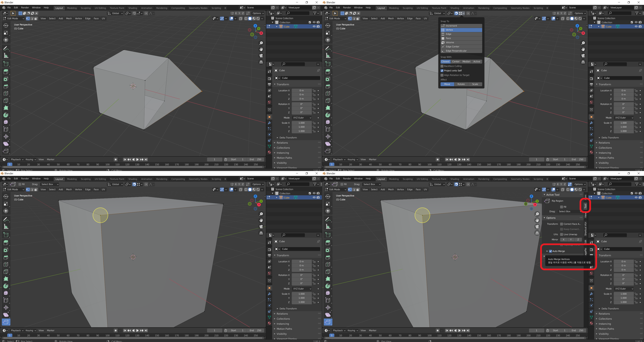This screenshot has width=644, height=342.
Task: Select the Shear tool in bottom-left window
Action: [6, 315]
